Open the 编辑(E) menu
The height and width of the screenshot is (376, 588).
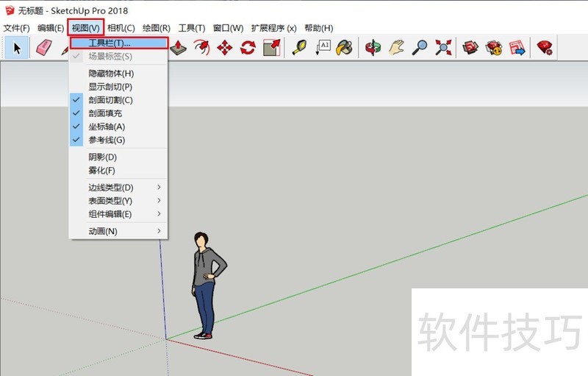(x=51, y=28)
